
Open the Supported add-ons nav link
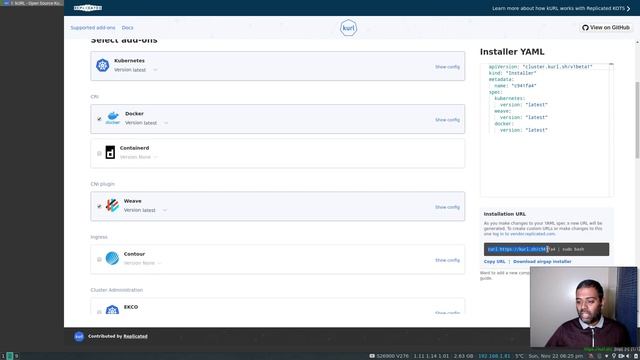point(93,28)
